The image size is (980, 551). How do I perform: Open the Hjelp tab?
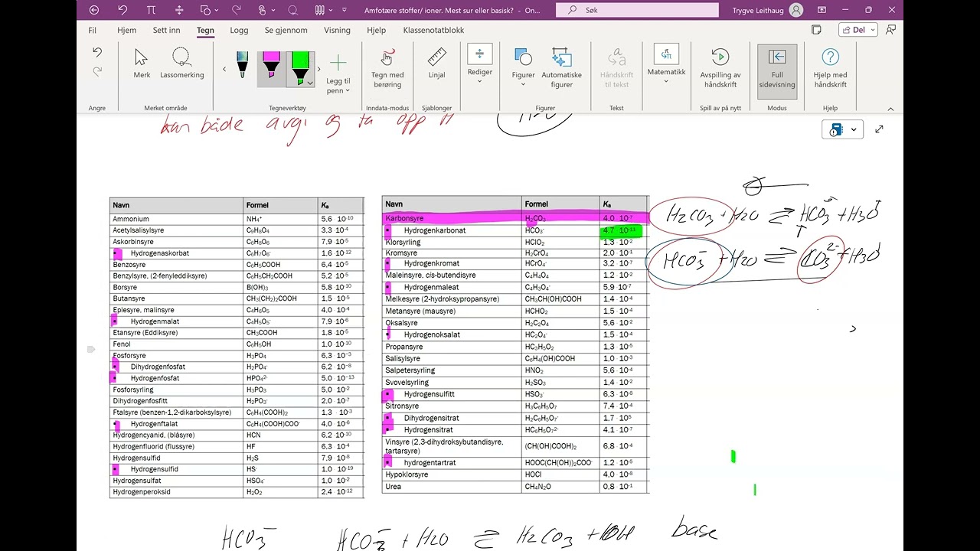click(x=376, y=31)
